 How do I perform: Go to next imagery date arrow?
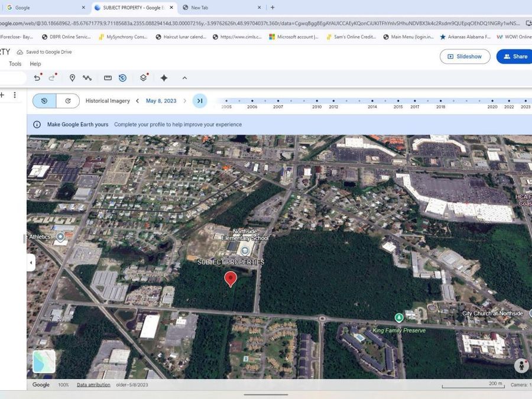point(184,100)
